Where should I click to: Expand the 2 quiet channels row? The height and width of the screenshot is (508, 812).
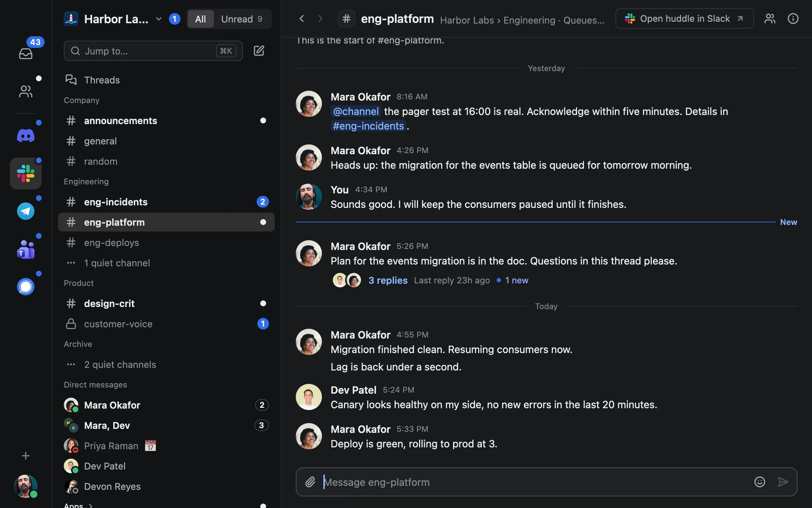pos(167,365)
